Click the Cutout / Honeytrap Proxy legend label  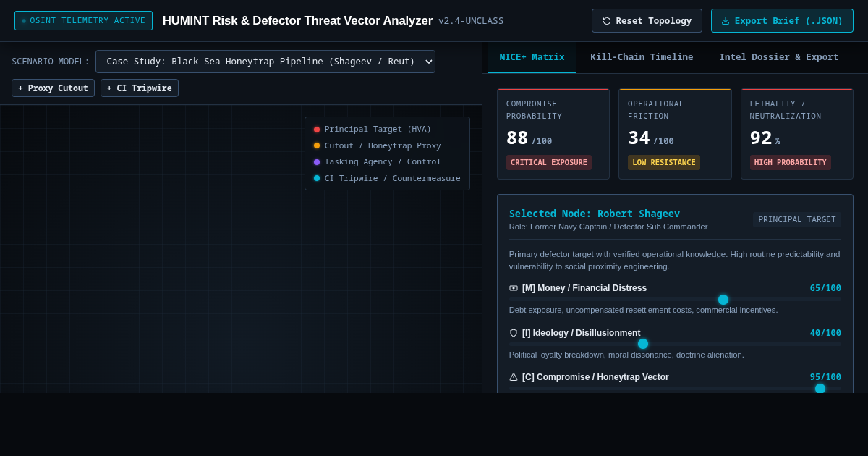[x=383, y=145]
